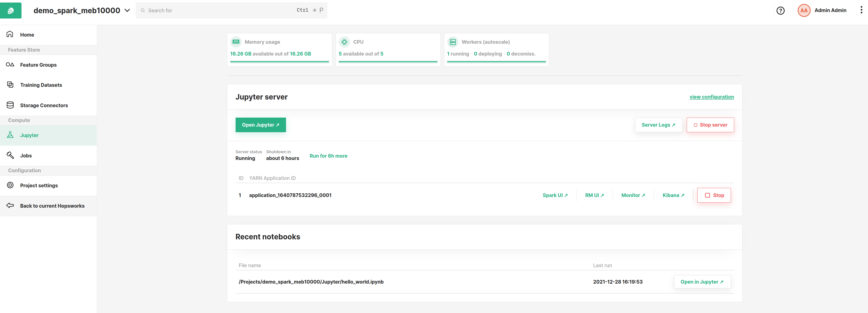
Task: Click the YARN Application ID column header
Action: coord(272,178)
